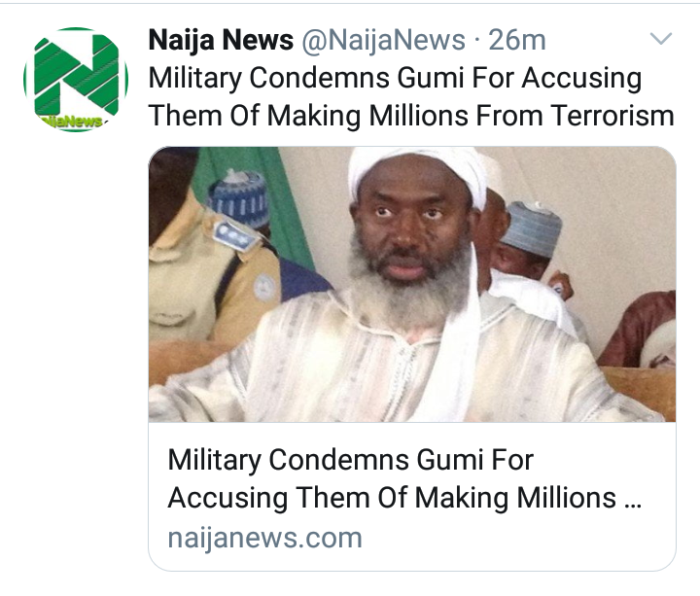Click the truncated headline ellipsis
Screen dimensions: 700x596
633,505
